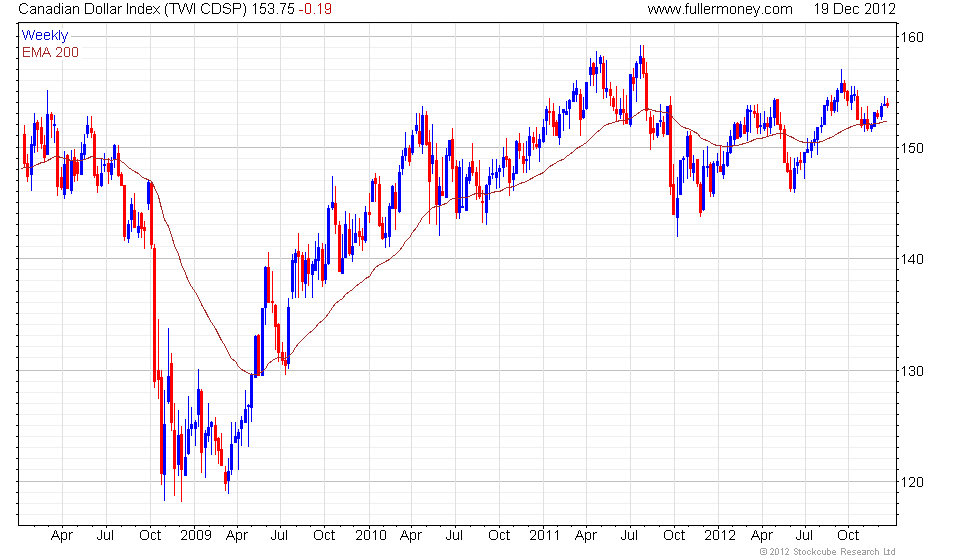
Task: Select the red "EMA 200" legend label
Action: [x=51, y=52]
